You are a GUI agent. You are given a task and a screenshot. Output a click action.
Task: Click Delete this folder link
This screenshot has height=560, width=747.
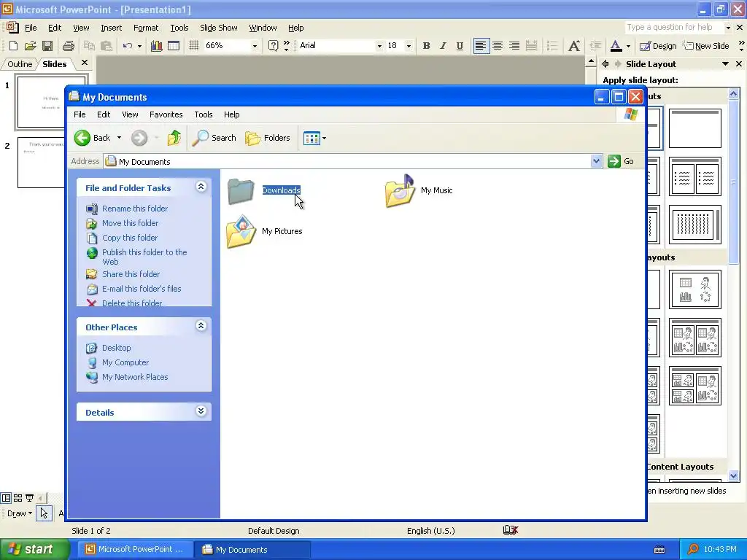(132, 303)
